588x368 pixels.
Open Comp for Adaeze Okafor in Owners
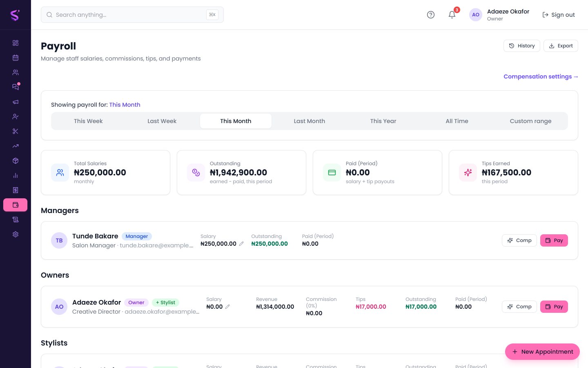click(x=519, y=307)
